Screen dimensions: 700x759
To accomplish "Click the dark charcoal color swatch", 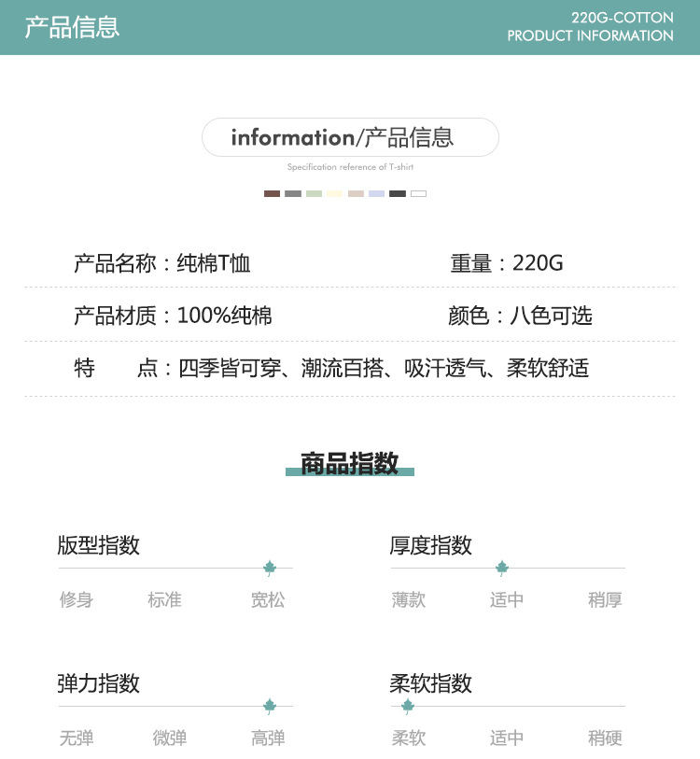I will tap(398, 193).
